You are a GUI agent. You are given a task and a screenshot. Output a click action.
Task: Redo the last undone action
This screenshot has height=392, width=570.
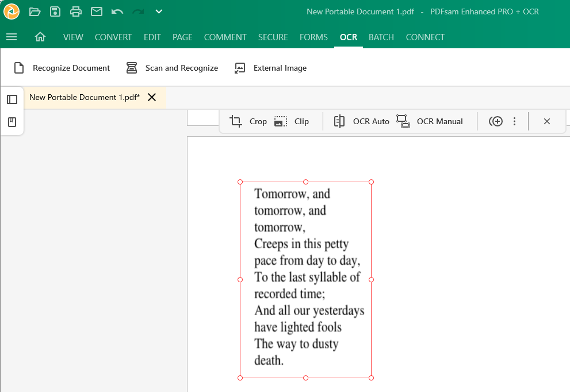138,11
